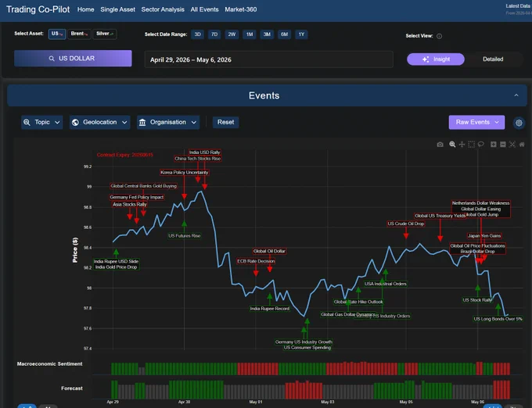Download plot as PNG camera icon
The width and height of the screenshot is (532, 408).
[x=440, y=145]
